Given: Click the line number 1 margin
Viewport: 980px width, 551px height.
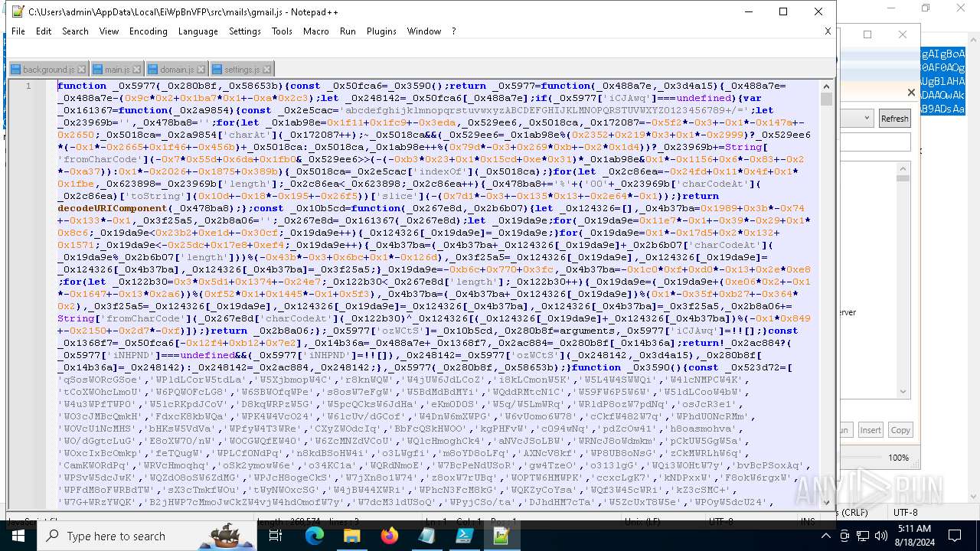Looking at the screenshot, I should pyautogui.click(x=28, y=86).
